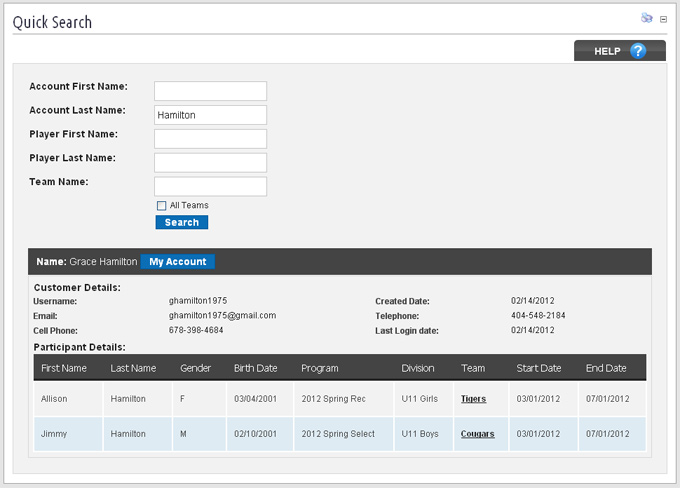Focus the Account First Name field
Viewport: 680px width, 488px height.
point(210,91)
